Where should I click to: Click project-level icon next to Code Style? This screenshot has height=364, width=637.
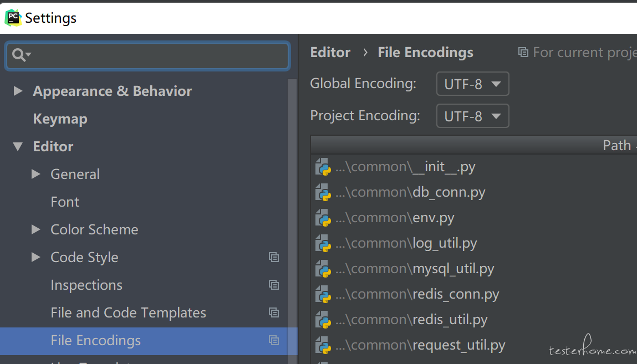pyautogui.click(x=274, y=257)
